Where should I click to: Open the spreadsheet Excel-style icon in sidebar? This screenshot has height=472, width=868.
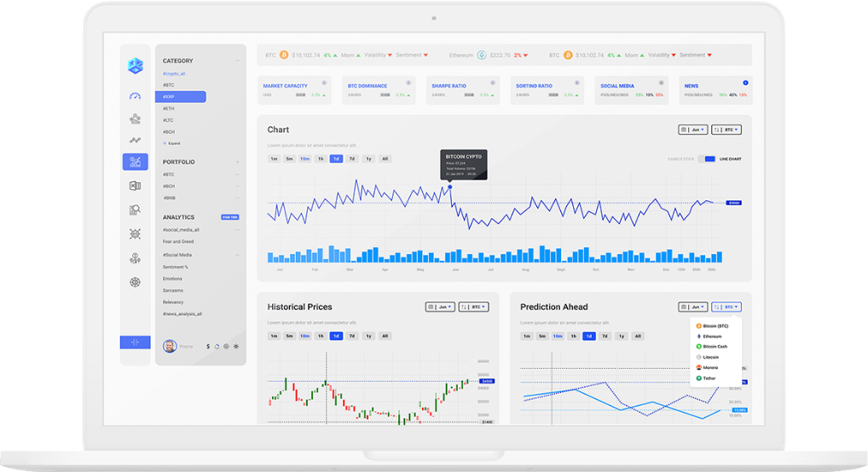(x=135, y=186)
